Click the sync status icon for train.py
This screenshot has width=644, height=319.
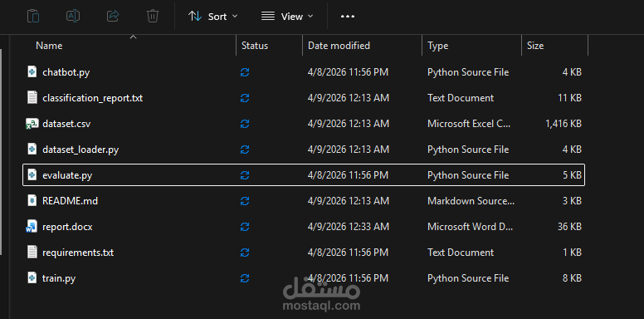click(245, 279)
